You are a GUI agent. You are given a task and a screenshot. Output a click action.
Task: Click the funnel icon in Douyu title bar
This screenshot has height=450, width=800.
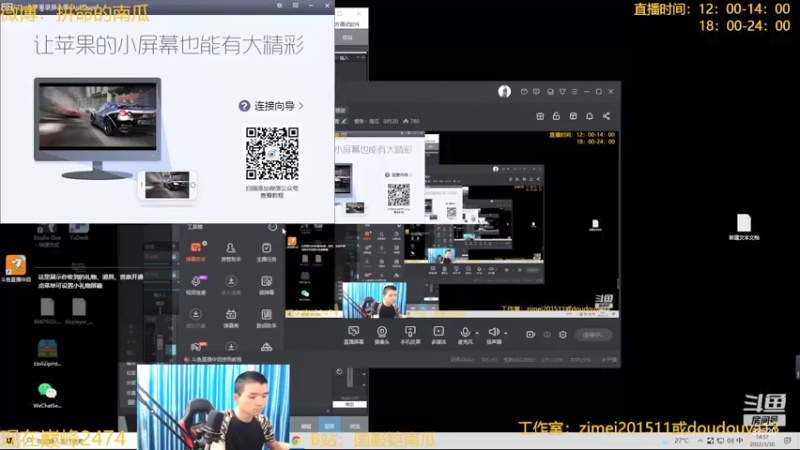pos(562,92)
